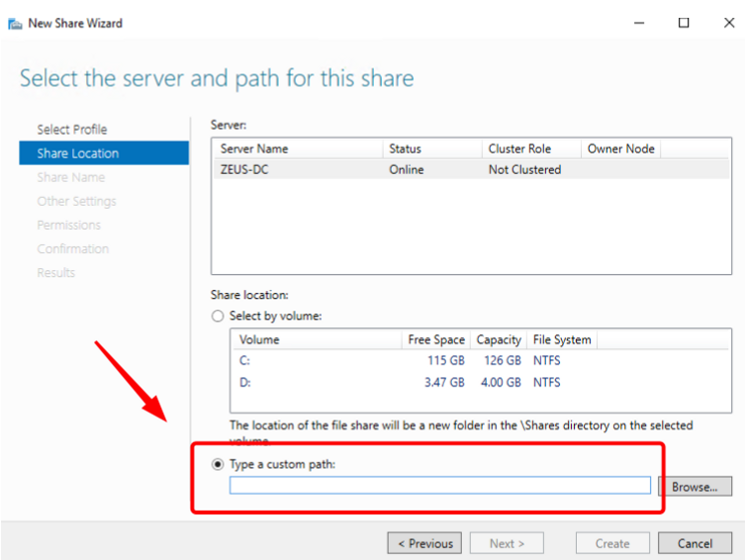Click the New Share Wizard title bar icon
Image resolution: width=745 pixels, height=560 pixels.
coord(15,23)
